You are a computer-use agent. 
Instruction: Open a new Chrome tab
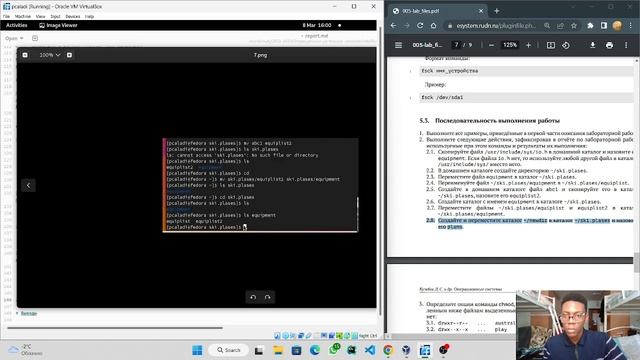497,11
